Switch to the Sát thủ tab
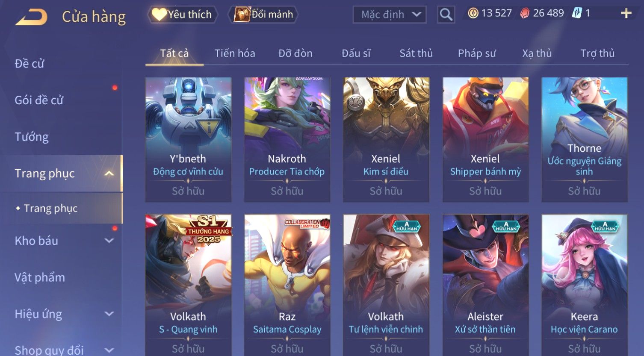This screenshot has height=356, width=644. point(416,53)
